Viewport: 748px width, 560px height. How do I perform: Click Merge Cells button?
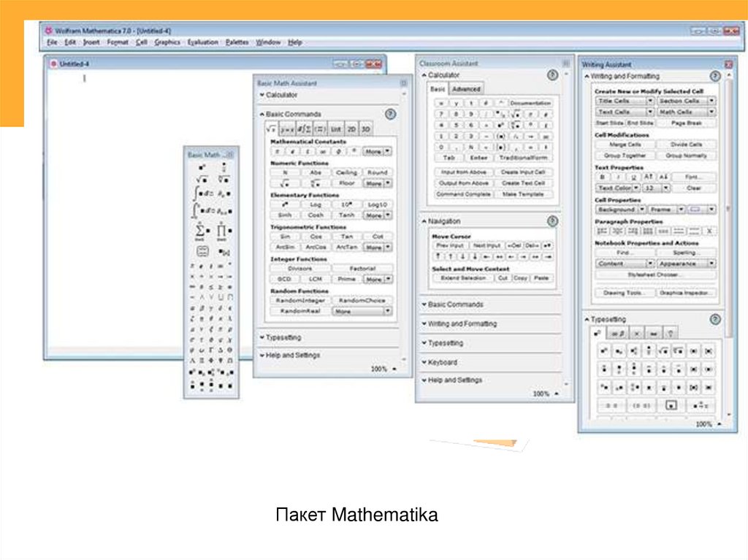click(x=625, y=145)
